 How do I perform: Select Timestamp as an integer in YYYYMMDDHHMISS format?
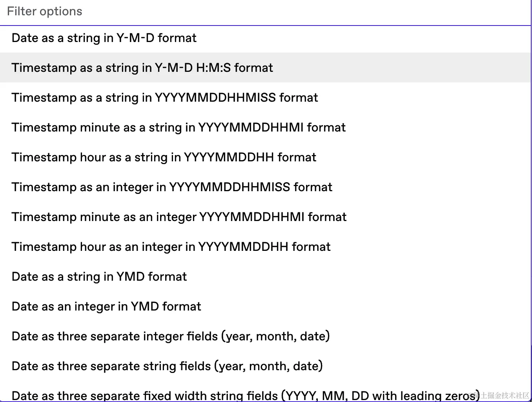click(172, 187)
